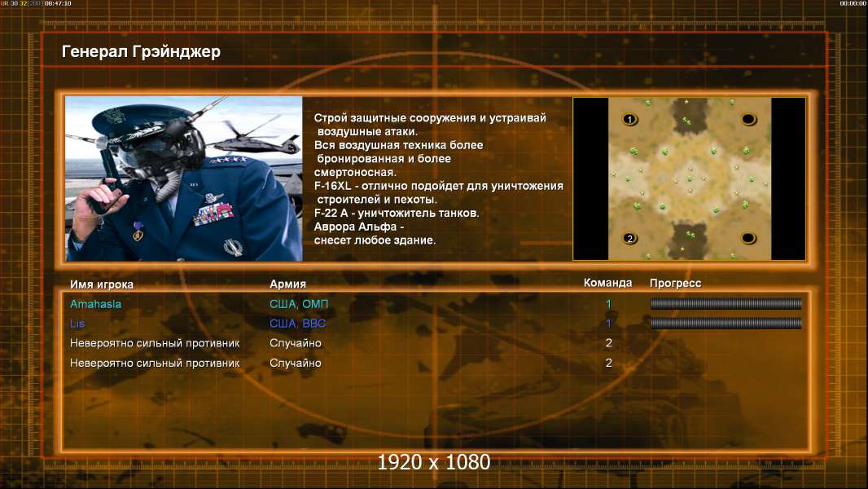The image size is (868, 489).
Task: Click the 'Генерал Грэйнджер' title text
Action: (x=141, y=51)
